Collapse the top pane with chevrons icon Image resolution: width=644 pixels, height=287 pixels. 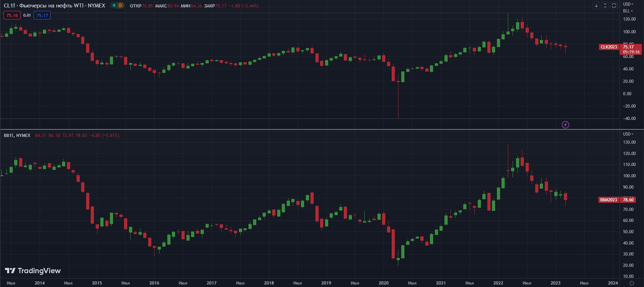(x=605, y=6)
